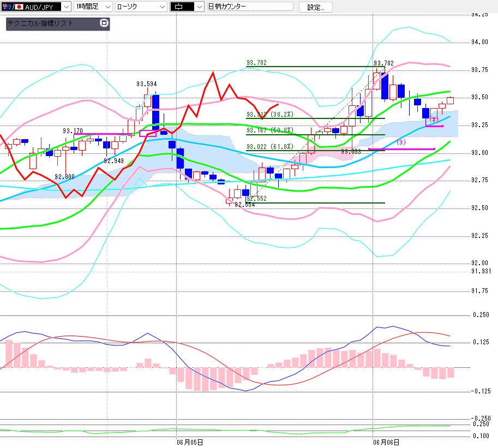Click the 06月06日 date label
498x448 pixels.
pos(386,443)
